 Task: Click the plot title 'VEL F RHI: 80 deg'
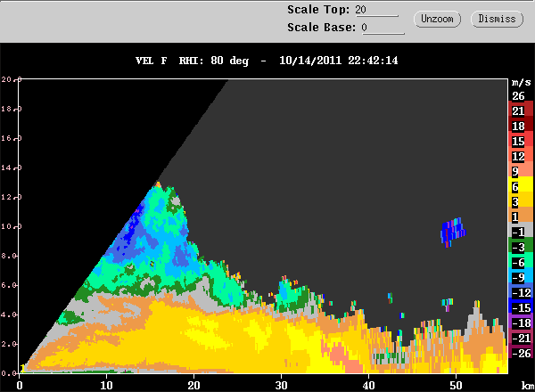[x=192, y=61]
